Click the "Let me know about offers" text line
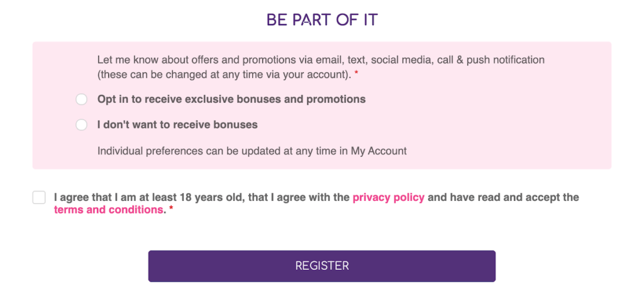 tap(321, 60)
